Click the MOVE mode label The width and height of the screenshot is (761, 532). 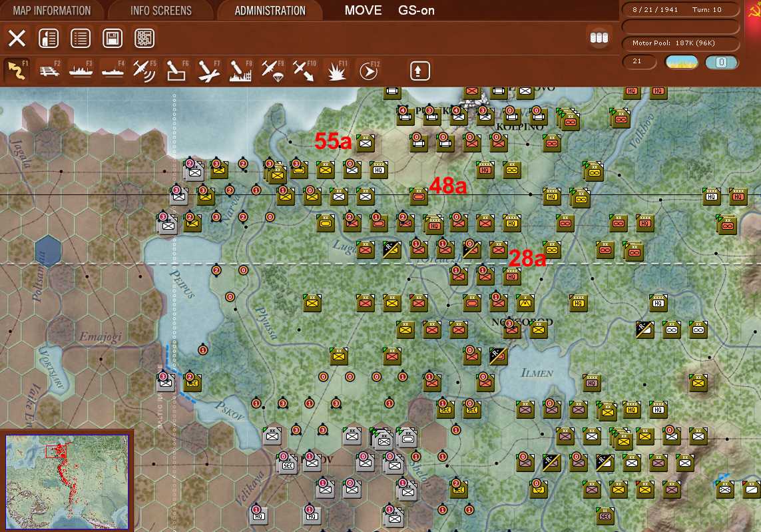[363, 10]
